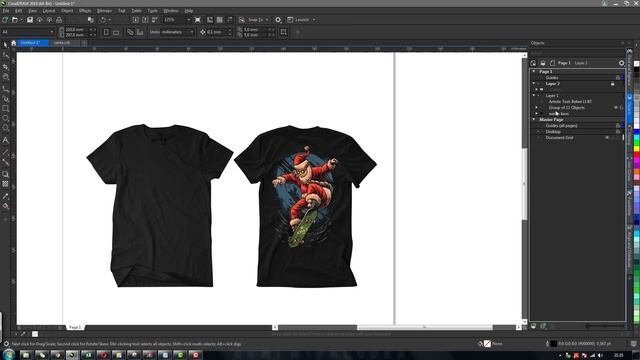Open the Layout menu

click(x=49, y=11)
